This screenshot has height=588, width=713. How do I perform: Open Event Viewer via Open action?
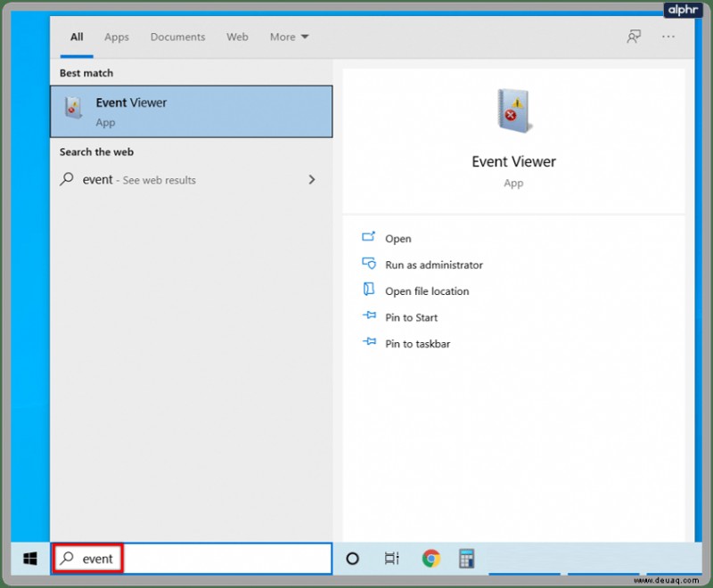point(397,239)
